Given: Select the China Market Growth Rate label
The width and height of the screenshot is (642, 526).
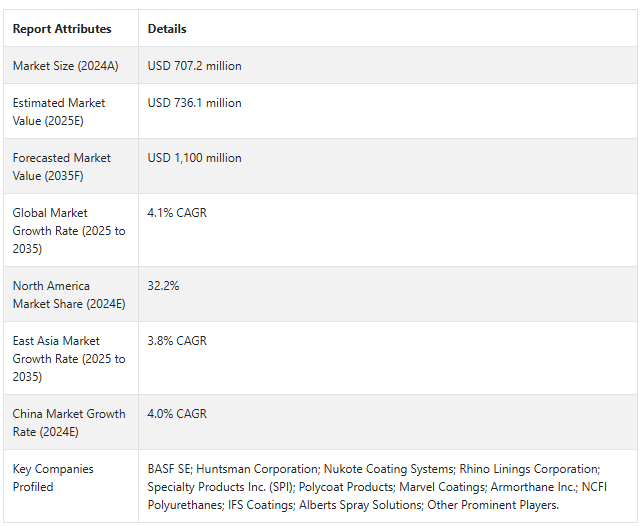Looking at the screenshot, I should [69, 422].
